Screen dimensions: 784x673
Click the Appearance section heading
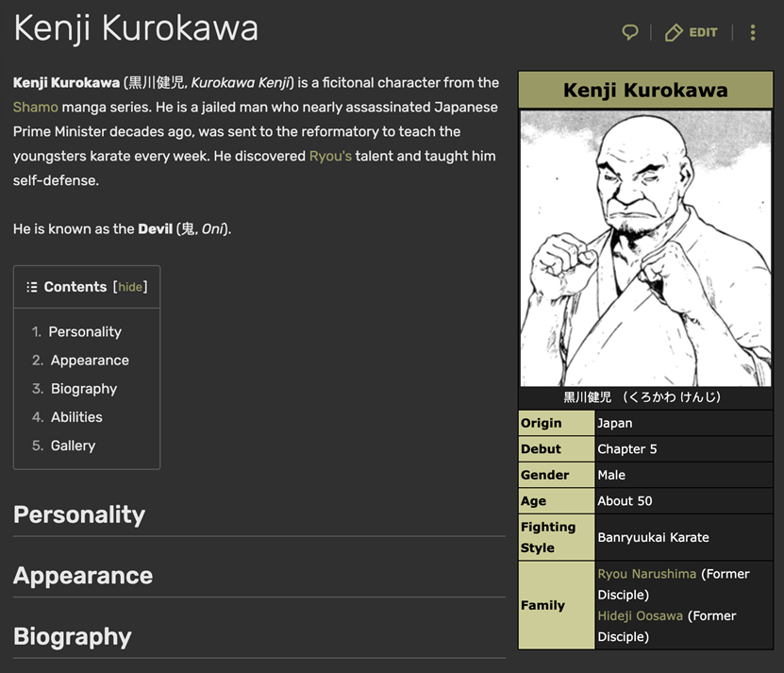pos(83,576)
